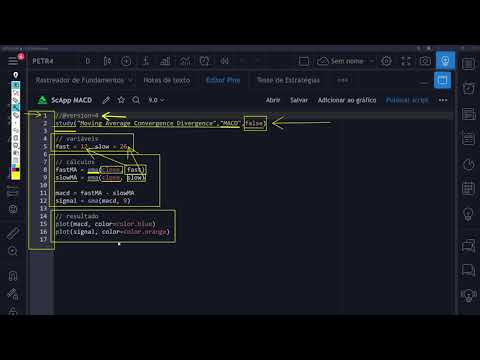Click the PETR4 symbol search field
Screen dimensions: 480x360
pyautogui.click(x=43, y=61)
